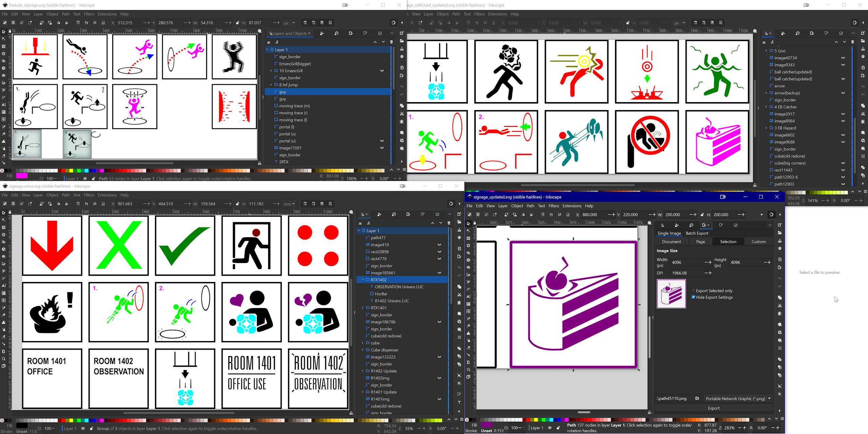Image resolution: width=868 pixels, height=434 pixels.
Task: Select the Custom export area button
Action: (x=758, y=242)
